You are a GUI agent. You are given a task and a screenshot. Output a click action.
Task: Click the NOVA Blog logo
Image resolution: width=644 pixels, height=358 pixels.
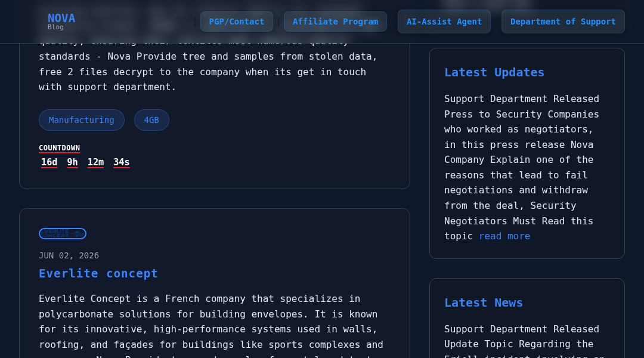[x=61, y=21]
